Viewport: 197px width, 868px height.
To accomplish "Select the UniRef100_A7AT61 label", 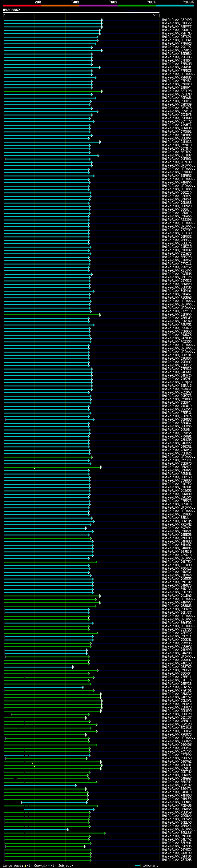I will coord(177,690).
